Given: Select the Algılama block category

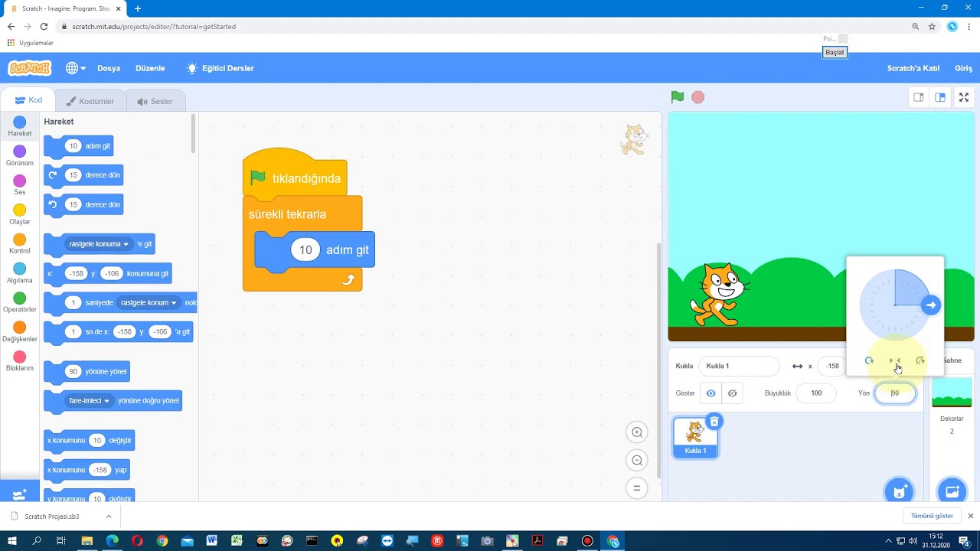Looking at the screenshot, I should coord(20,274).
